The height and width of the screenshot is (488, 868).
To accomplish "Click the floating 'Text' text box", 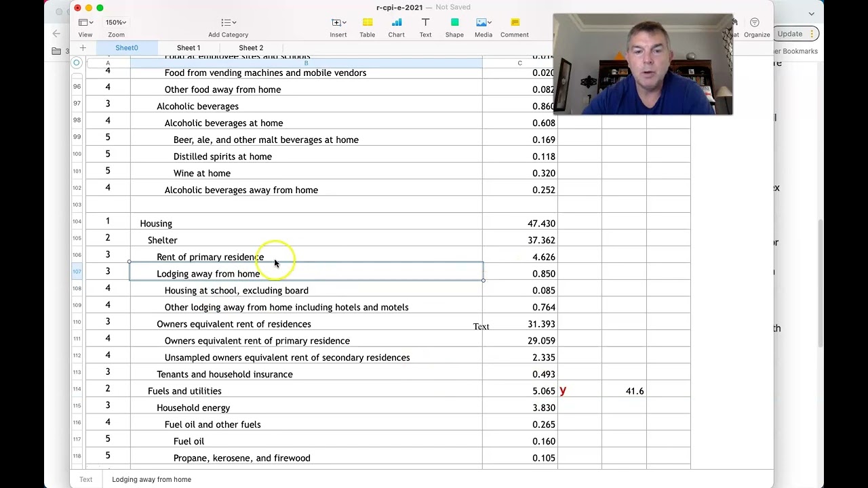I will click(481, 327).
